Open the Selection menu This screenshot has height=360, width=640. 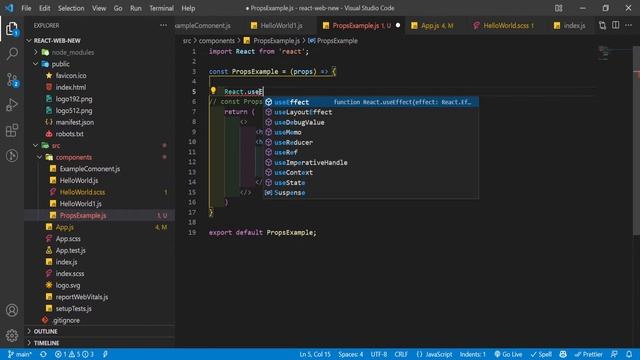(x=71, y=8)
